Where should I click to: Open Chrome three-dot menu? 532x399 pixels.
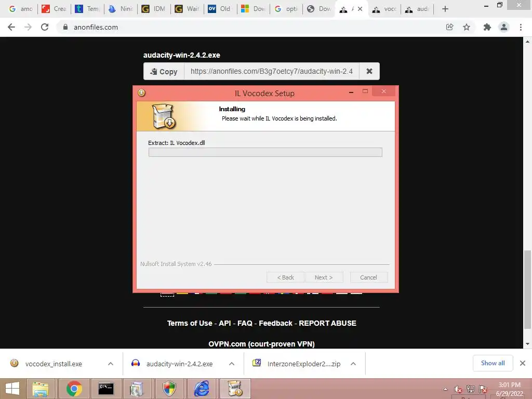click(x=521, y=27)
